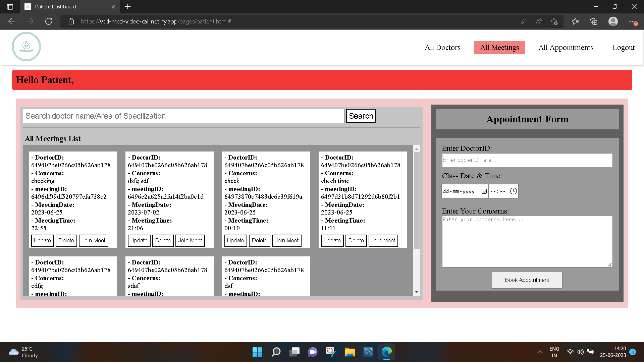Click the Enter DoctorID input field

[x=527, y=160]
